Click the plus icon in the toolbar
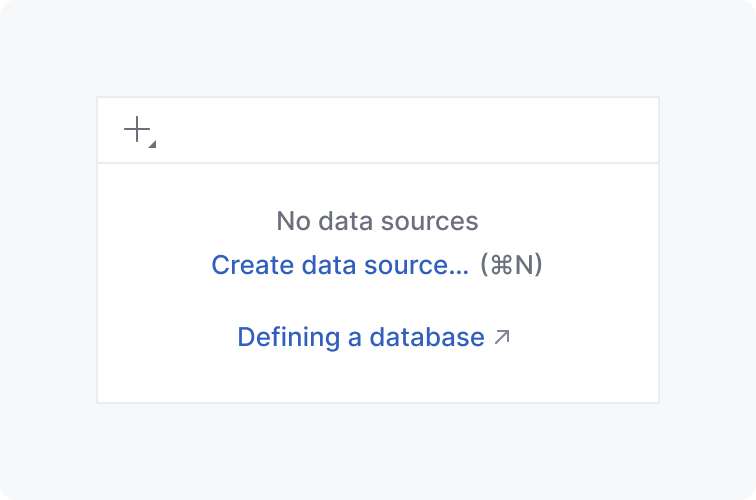 (x=136, y=130)
